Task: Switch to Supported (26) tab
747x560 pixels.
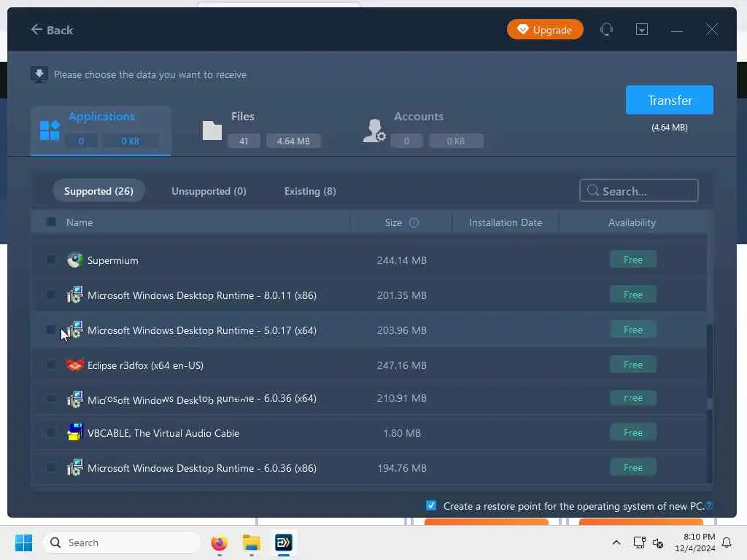Action: coord(98,191)
